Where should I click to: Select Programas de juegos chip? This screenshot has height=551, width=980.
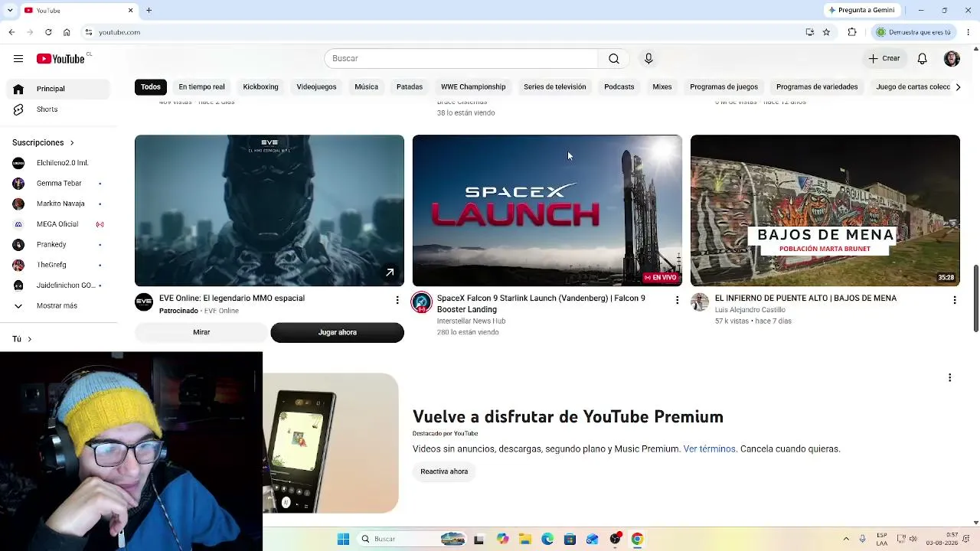click(724, 86)
